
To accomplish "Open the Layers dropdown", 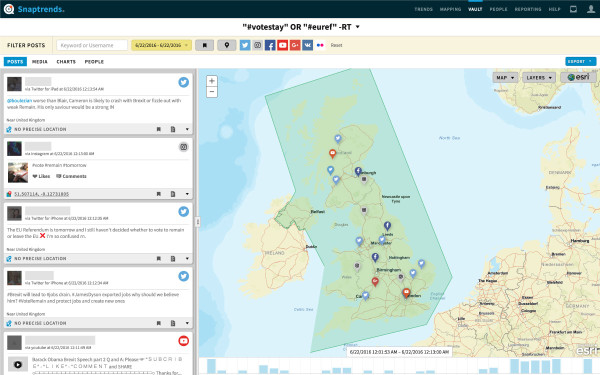I will click(539, 78).
